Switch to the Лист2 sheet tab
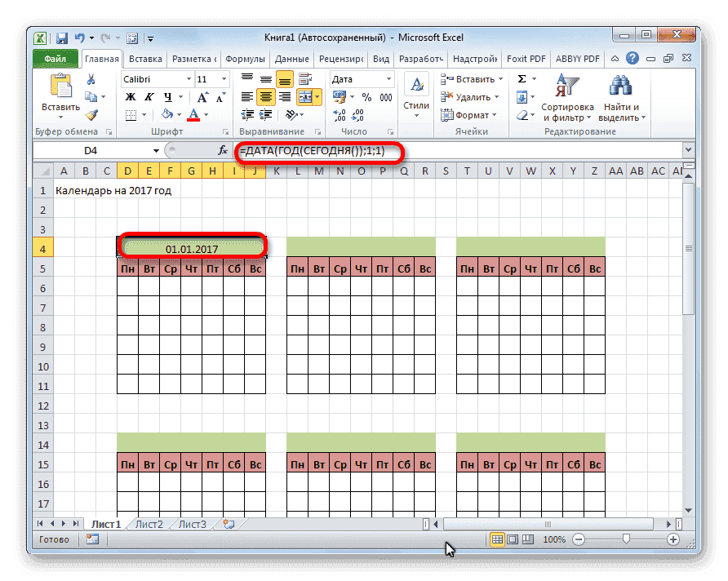728x581 pixels. [150, 525]
